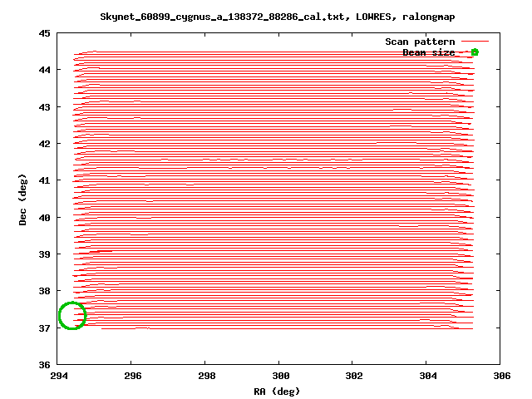Click the Dec axis tick label 44
Viewport: 532px width, 399px height.
pos(44,70)
